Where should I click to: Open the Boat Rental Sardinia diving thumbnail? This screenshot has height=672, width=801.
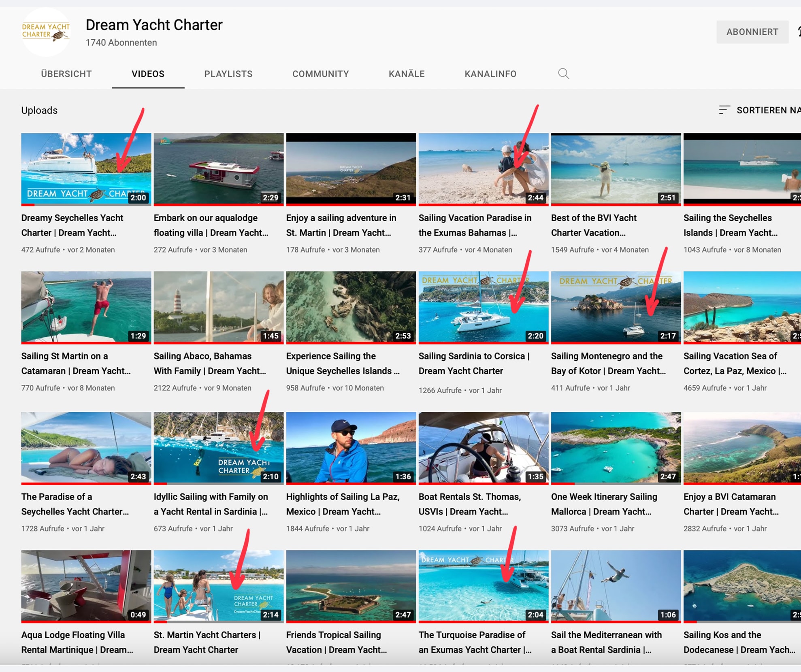pos(616,586)
